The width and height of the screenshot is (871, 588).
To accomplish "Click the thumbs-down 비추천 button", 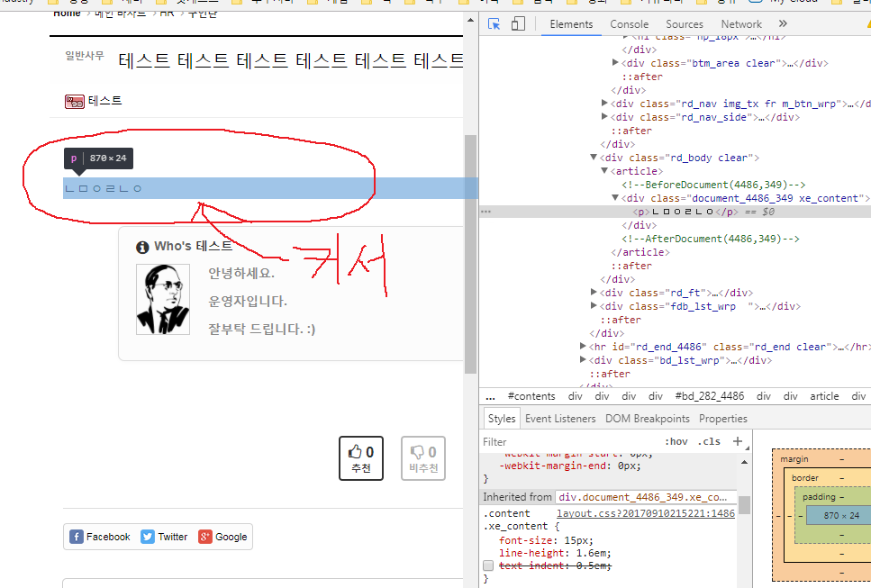I will click(423, 458).
